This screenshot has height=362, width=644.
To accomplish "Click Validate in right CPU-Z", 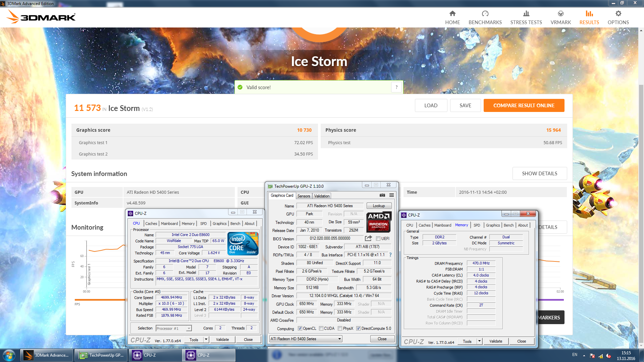I will pyautogui.click(x=496, y=341).
